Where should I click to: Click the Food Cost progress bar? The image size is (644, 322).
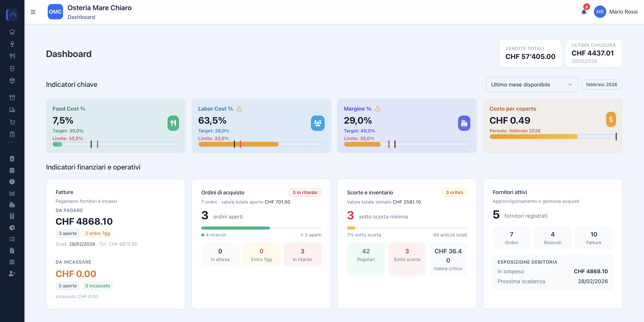pos(116,144)
